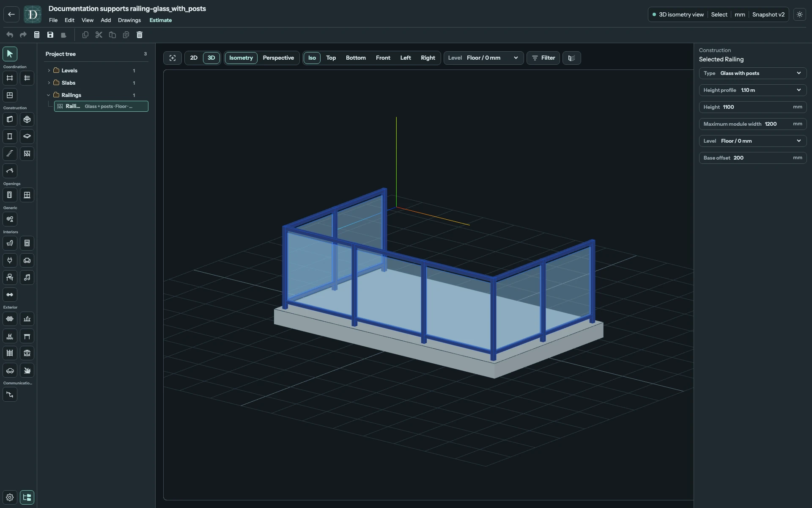
Task: Select the column tool icon
Action: point(10,136)
